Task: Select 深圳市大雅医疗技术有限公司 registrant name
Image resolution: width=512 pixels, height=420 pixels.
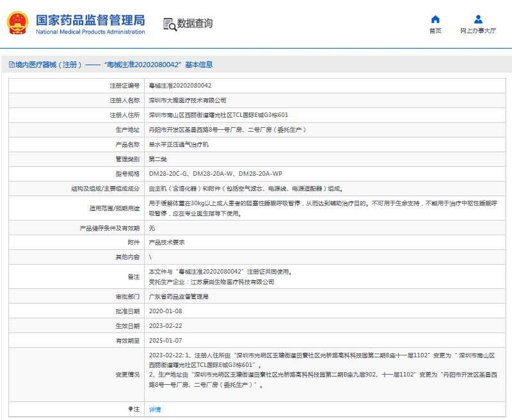Action: pyautogui.click(x=188, y=100)
